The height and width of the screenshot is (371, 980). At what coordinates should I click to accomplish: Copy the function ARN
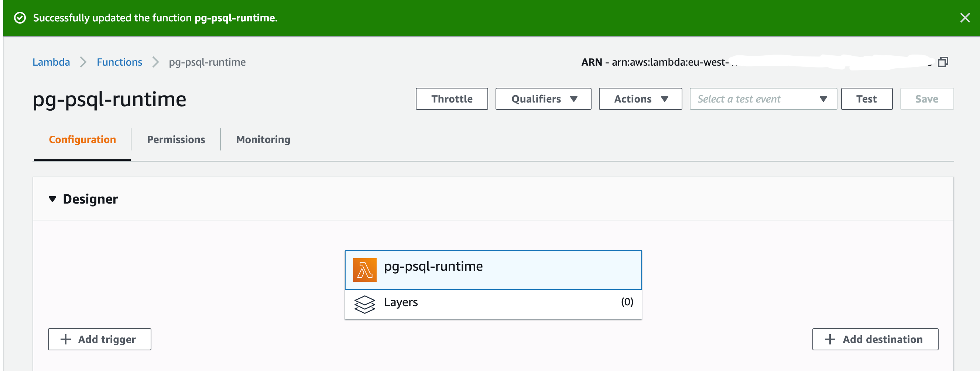[x=943, y=62]
